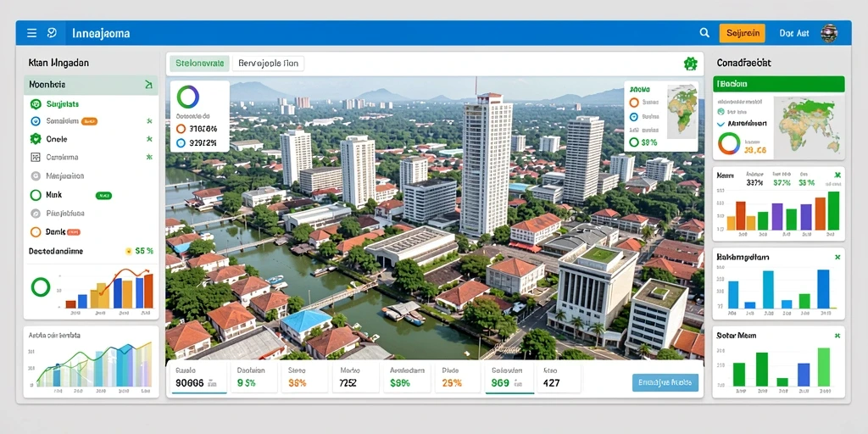Click the 337% value in the Keam card
Screen dimensions: 868x434
(x=754, y=182)
